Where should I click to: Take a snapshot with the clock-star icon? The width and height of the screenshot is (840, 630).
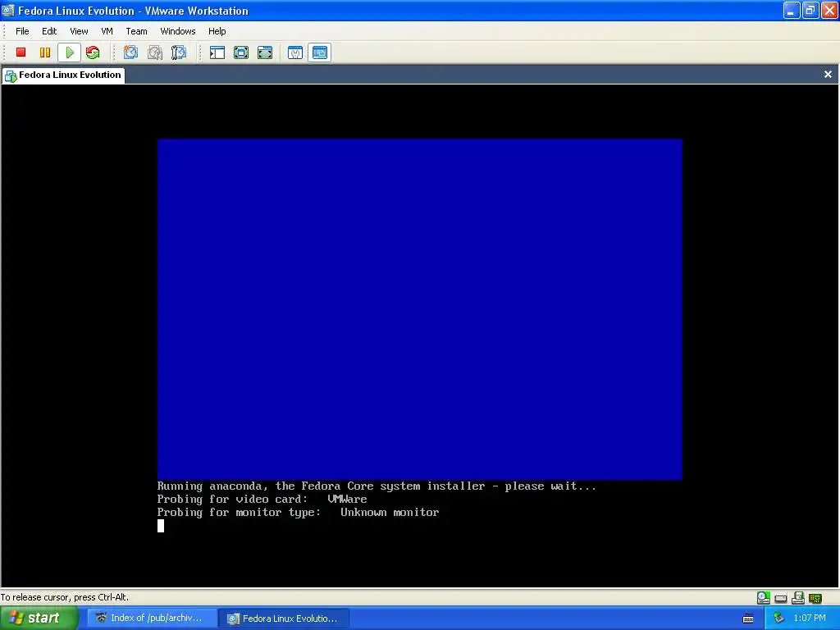coord(130,52)
